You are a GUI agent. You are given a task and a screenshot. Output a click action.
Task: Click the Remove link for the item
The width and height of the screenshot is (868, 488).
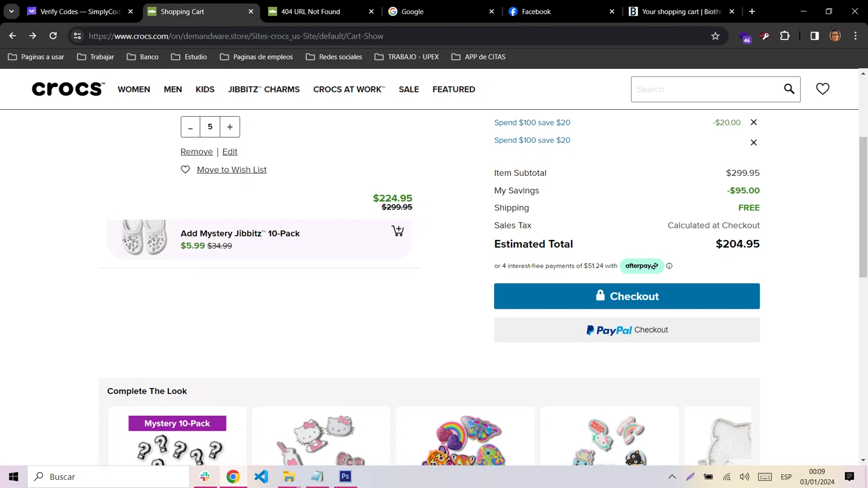[197, 151]
